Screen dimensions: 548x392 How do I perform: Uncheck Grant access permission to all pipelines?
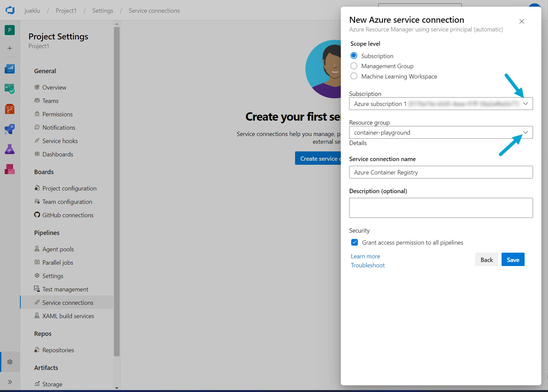click(x=355, y=242)
